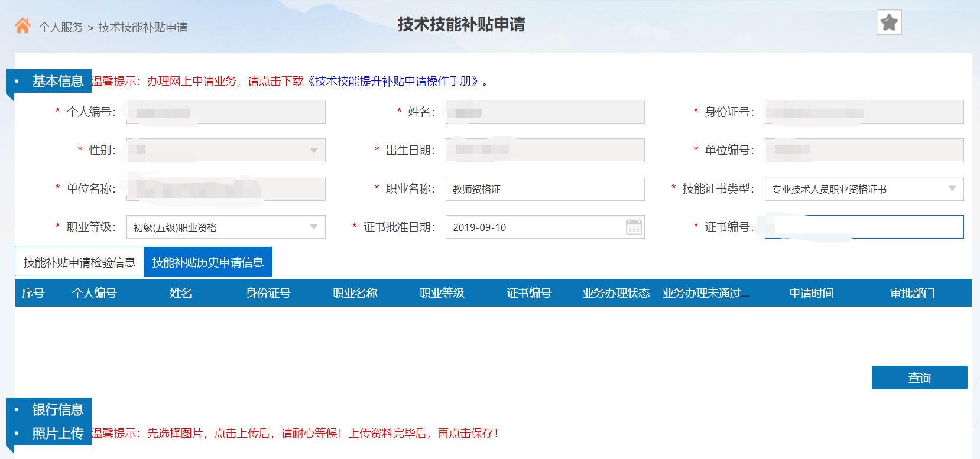Click the 业务办理状态 column header
Image resolution: width=980 pixels, height=459 pixels.
pyautogui.click(x=615, y=293)
